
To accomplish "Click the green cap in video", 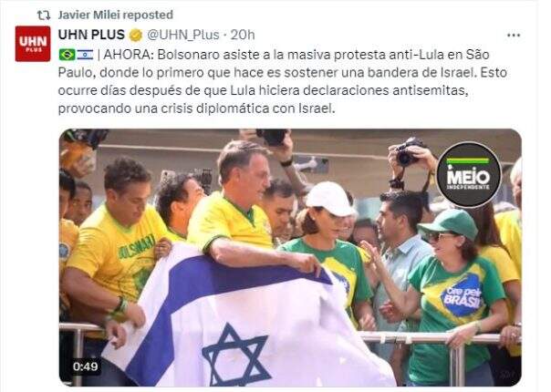I will click(450, 222).
